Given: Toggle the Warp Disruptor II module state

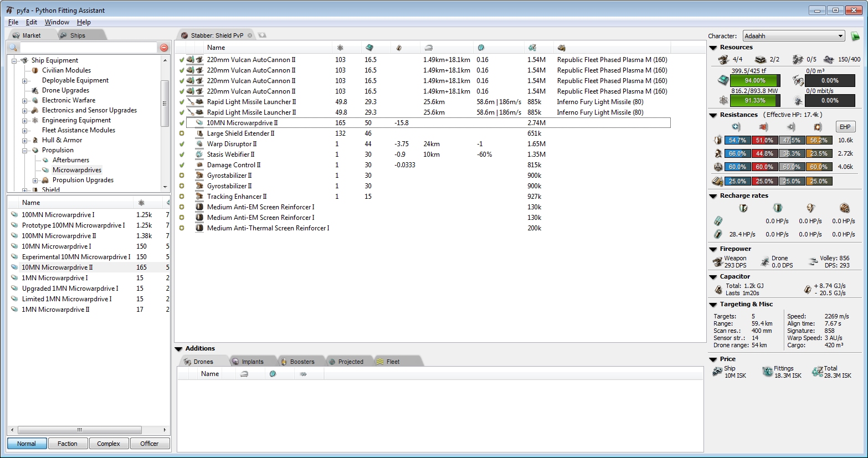Looking at the screenshot, I should (182, 144).
